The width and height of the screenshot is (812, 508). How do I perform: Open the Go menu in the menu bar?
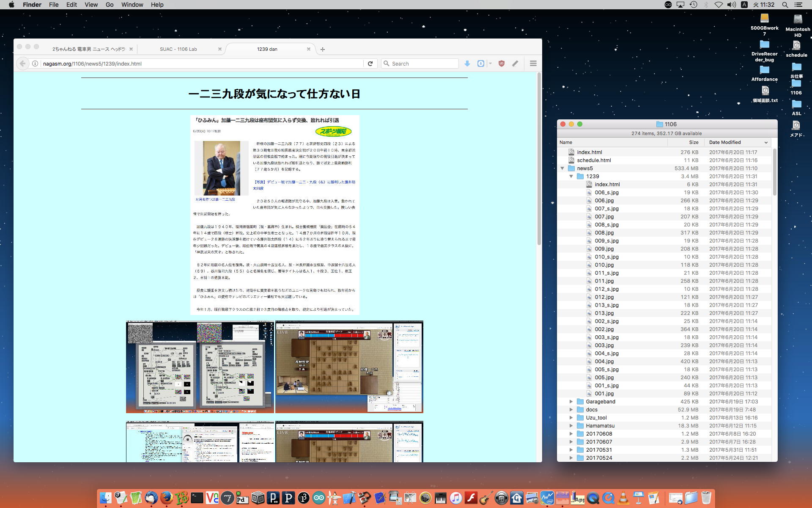(110, 5)
